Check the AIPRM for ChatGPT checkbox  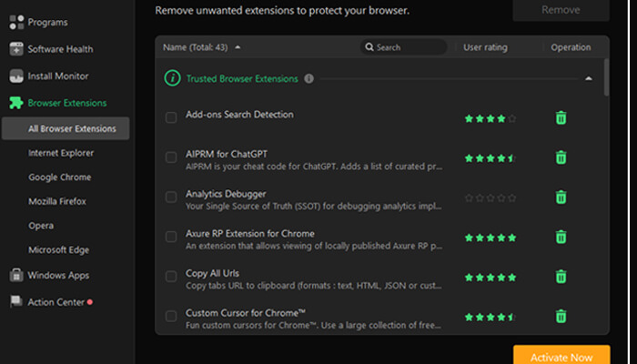coord(171,157)
